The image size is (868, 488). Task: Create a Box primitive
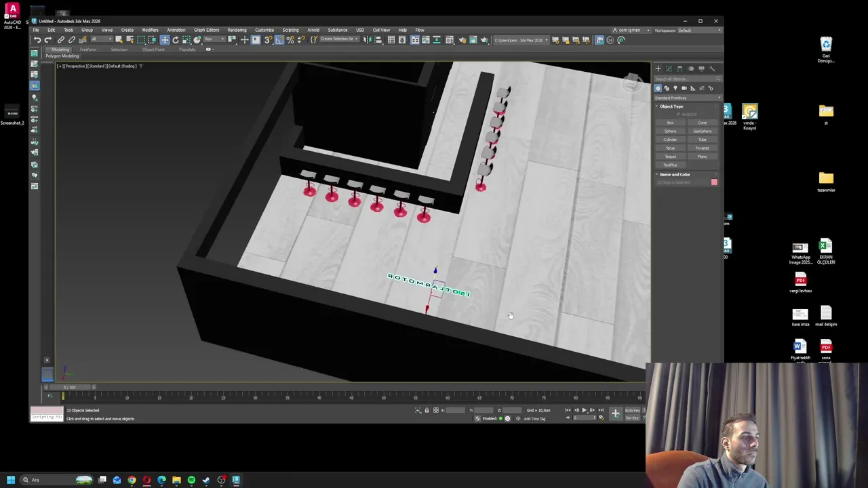coord(670,123)
